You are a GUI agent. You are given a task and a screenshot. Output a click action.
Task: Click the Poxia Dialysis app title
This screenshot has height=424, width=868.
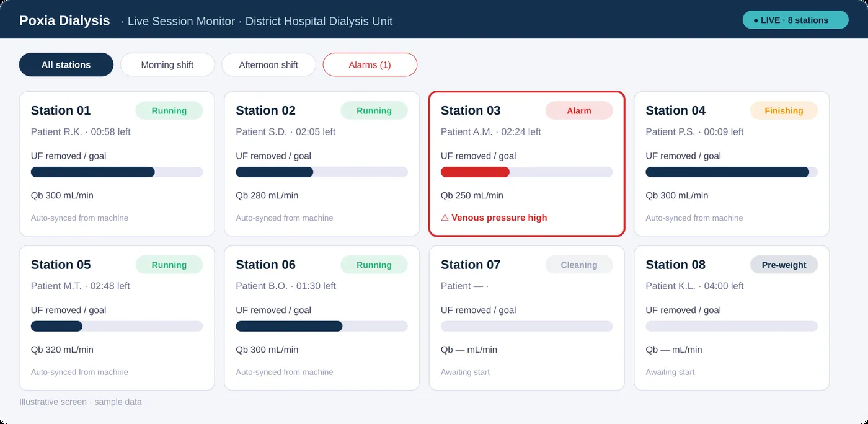click(x=64, y=20)
